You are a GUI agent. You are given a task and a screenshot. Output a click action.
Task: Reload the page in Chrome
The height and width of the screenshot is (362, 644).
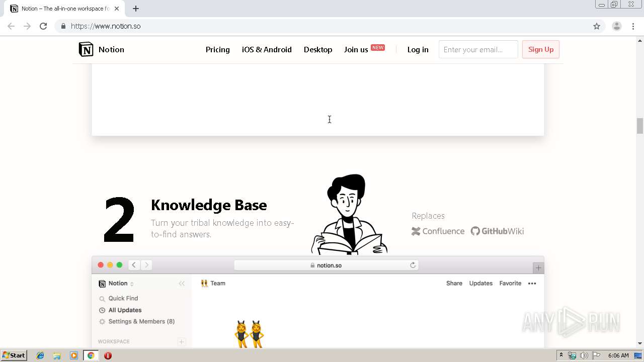43,26
